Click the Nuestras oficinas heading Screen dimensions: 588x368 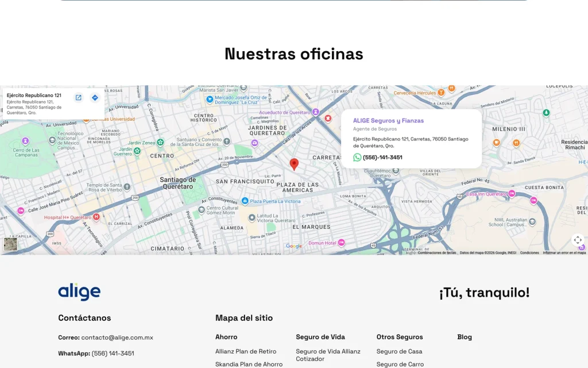[293, 53]
